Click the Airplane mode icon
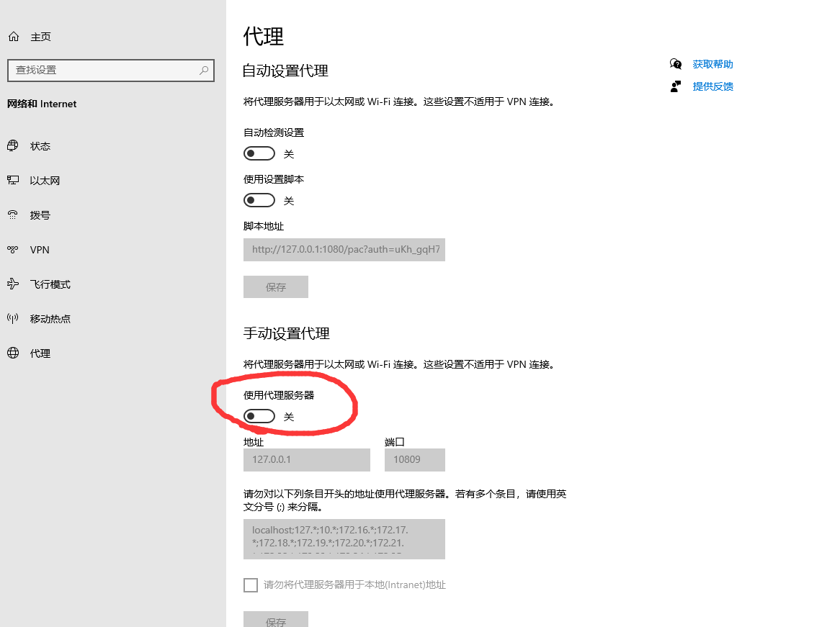The width and height of the screenshot is (840, 627). [13, 284]
